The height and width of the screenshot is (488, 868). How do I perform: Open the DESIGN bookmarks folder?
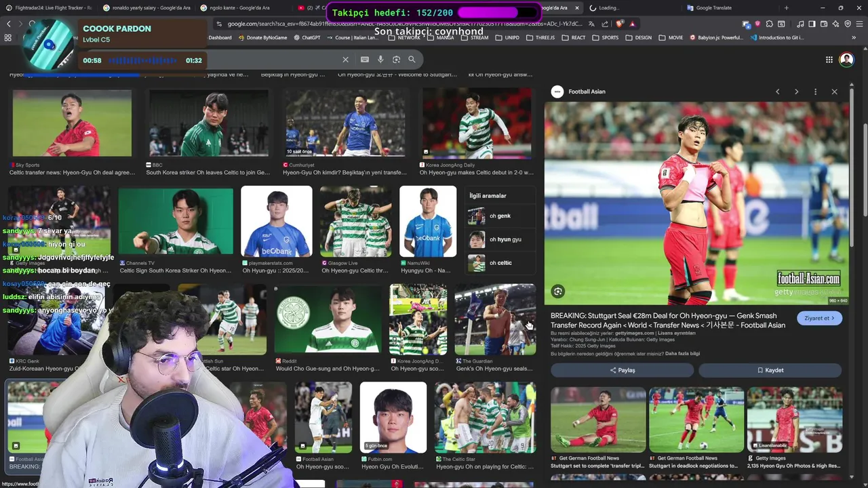(x=639, y=38)
